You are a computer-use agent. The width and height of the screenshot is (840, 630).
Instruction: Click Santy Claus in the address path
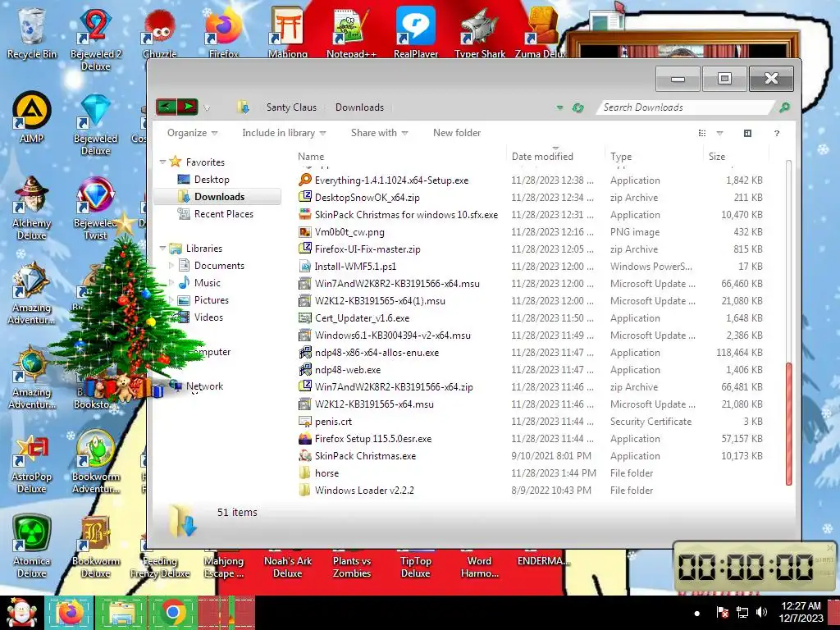[291, 107]
